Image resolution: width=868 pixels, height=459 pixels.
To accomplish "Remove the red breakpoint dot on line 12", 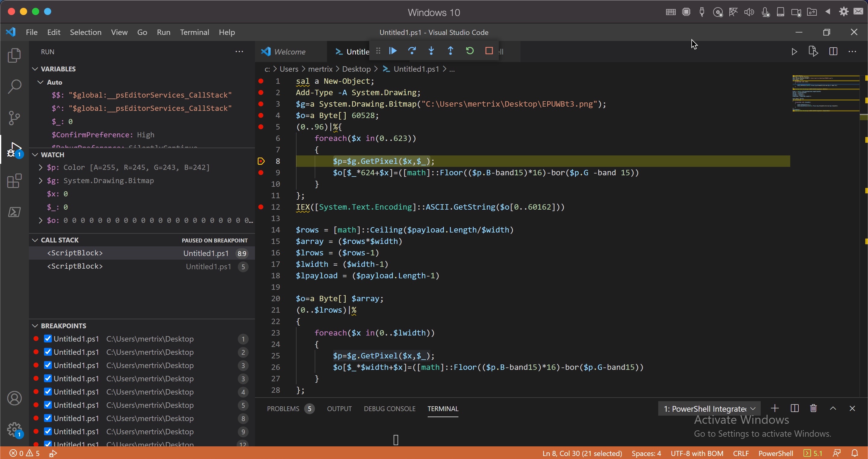I will 260,207.
